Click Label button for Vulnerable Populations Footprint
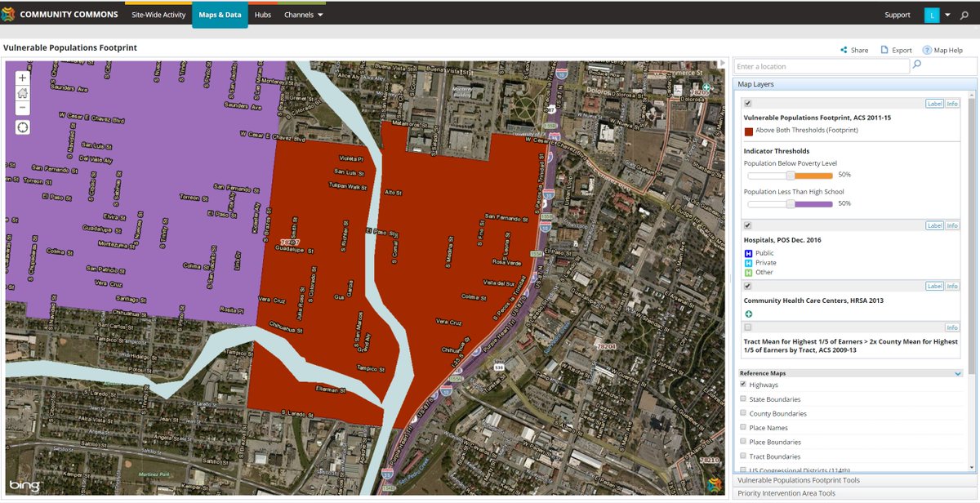Screen dimensions: 980x503 [934, 104]
